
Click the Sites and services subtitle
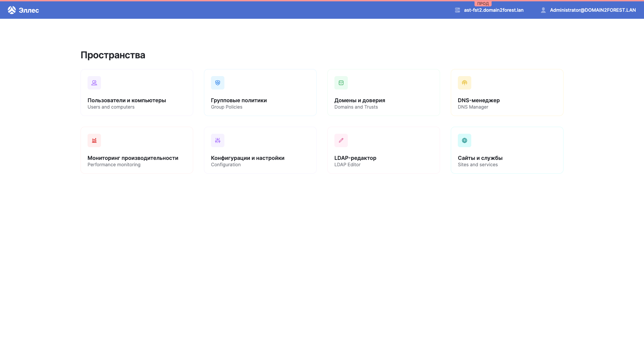(478, 165)
